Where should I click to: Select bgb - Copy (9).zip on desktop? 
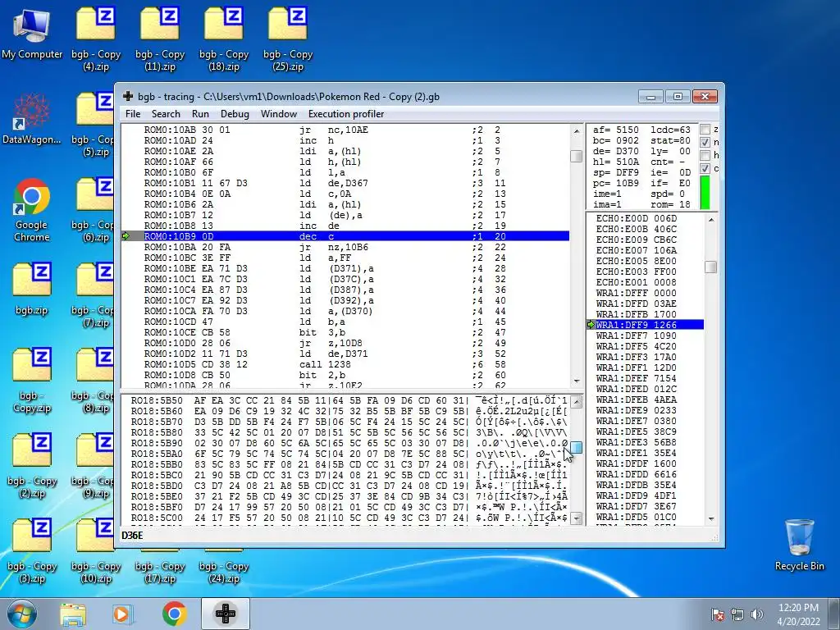click(92, 466)
